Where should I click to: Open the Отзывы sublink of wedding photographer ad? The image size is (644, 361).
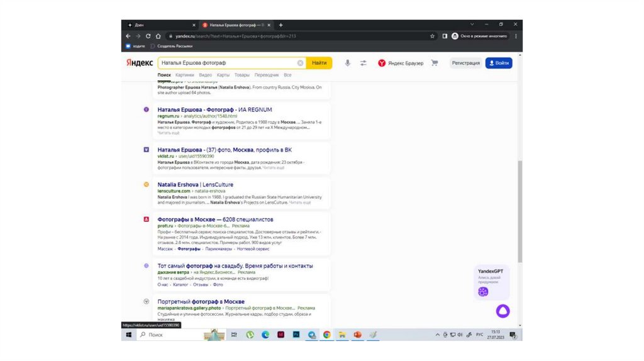[x=201, y=285]
